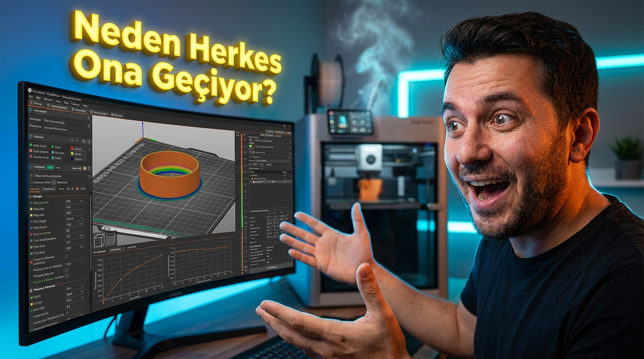Open the dropdown between the settings checkboxes
Image resolution: width=644 pixels, height=359 pixels.
74,263
